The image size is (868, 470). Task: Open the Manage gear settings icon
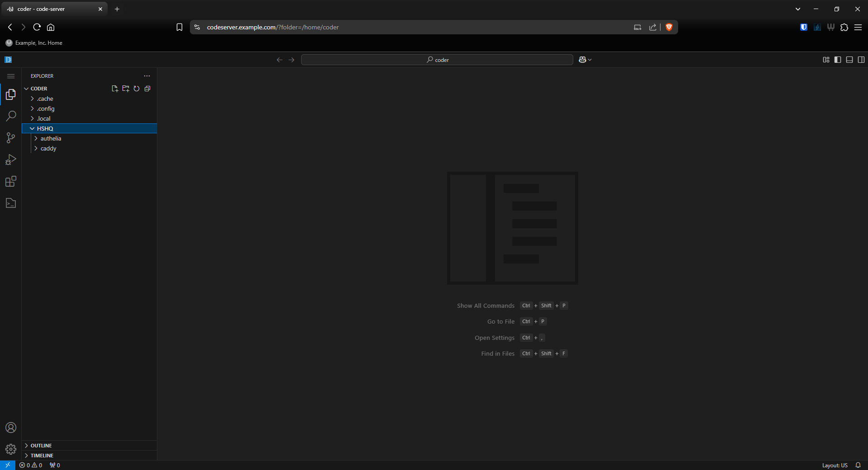pyautogui.click(x=11, y=449)
